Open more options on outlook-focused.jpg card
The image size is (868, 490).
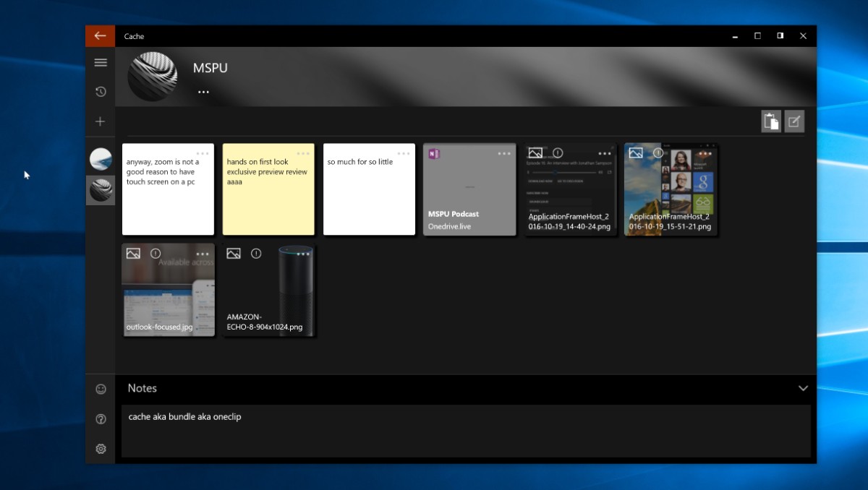point(203,254)
